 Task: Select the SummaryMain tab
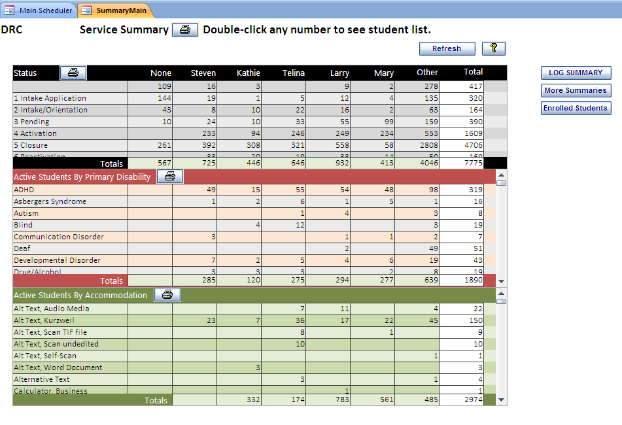click(x=116, y=9)
